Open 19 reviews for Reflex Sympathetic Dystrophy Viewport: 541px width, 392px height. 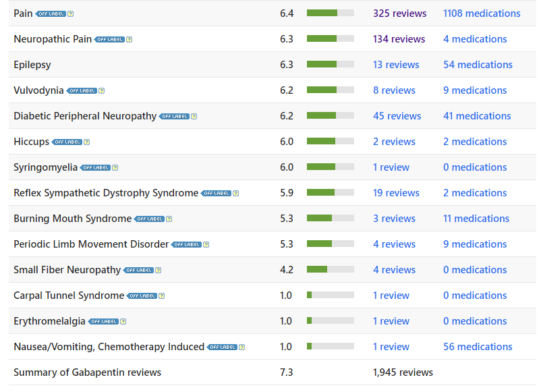pos(396,193)
